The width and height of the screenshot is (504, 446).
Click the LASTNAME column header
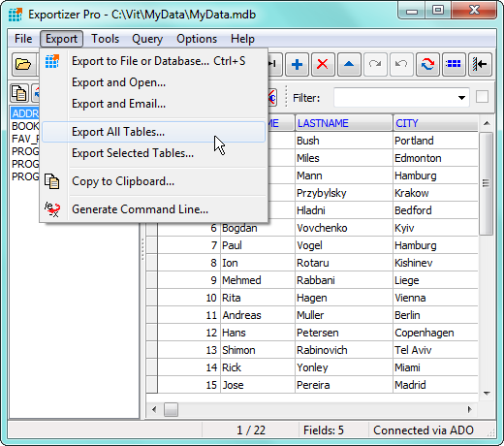click(344, 123)
